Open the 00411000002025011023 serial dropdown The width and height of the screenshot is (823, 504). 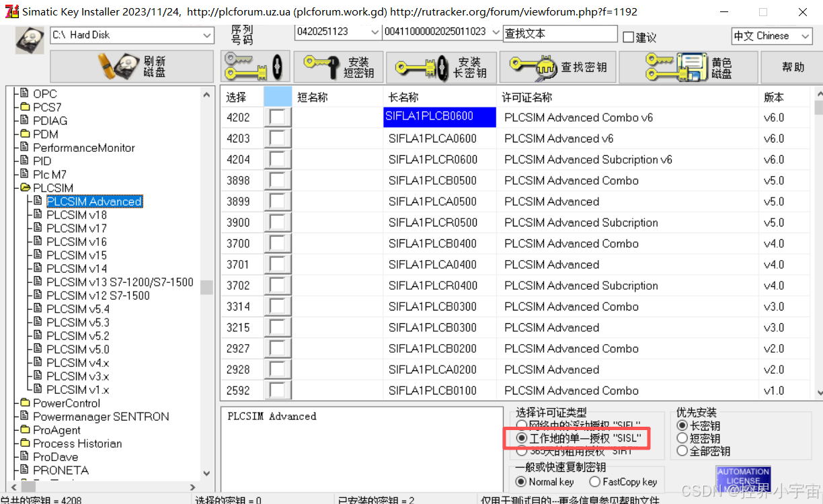coord(496,32)
